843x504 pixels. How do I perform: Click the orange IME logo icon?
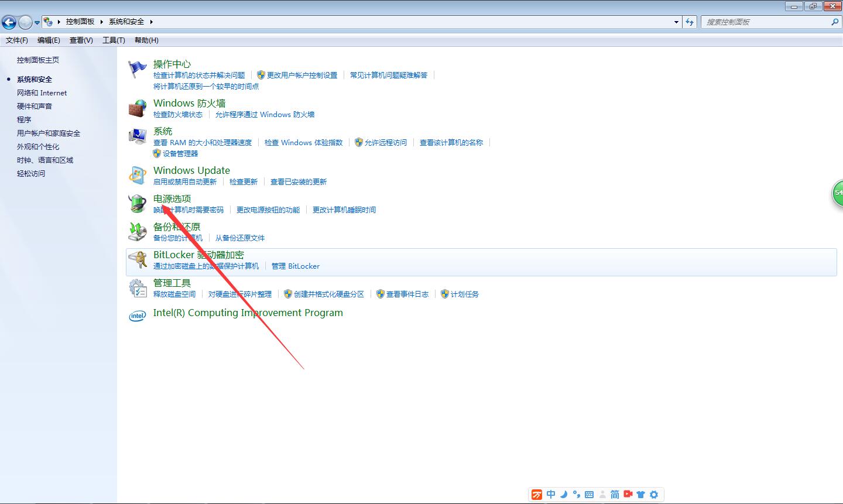[x=537, y=495]
